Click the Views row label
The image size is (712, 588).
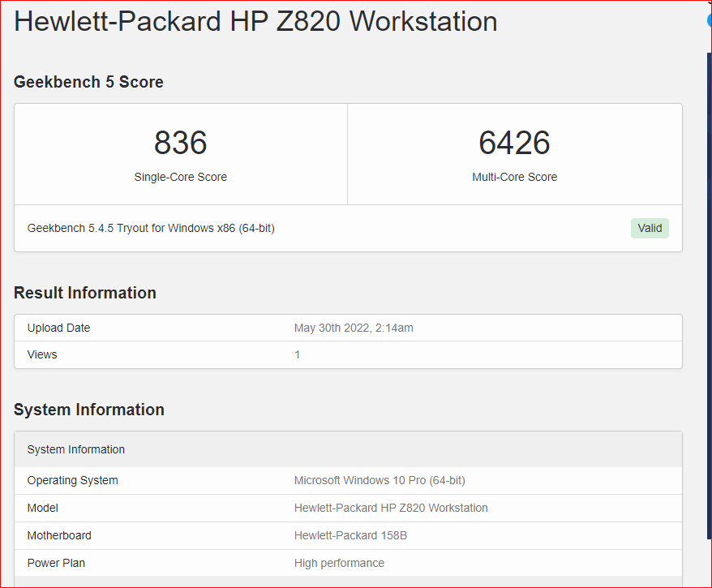click(x=42, y=354)
